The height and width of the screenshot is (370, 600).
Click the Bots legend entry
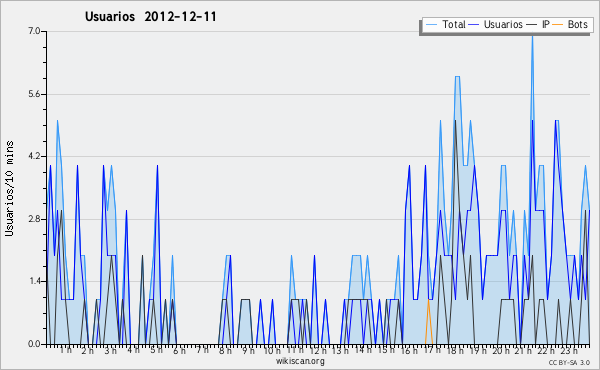click(x=570, y=25)
